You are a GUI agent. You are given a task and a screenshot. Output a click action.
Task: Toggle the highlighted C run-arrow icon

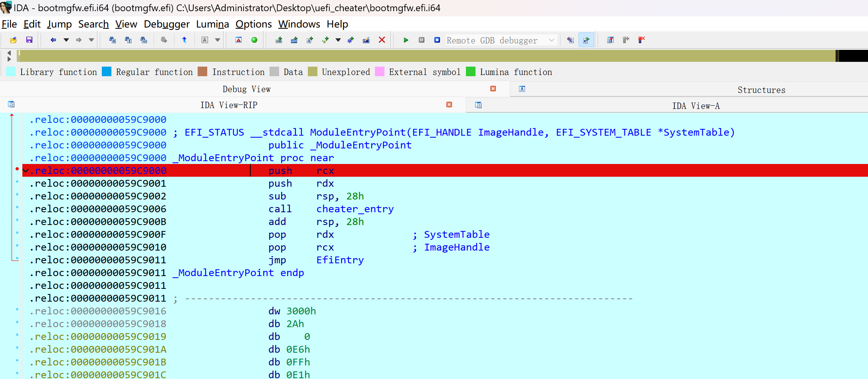click(x=586, y=40)
